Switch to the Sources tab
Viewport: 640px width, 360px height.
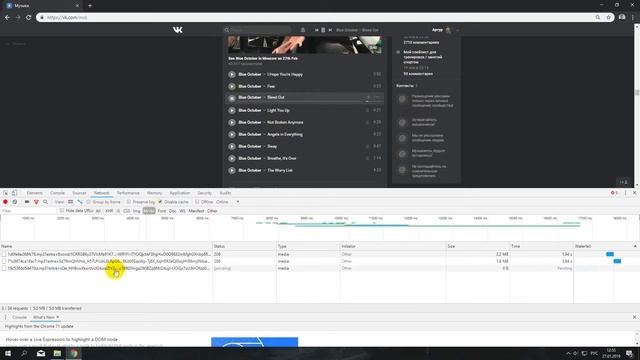[x=79, y=193]
